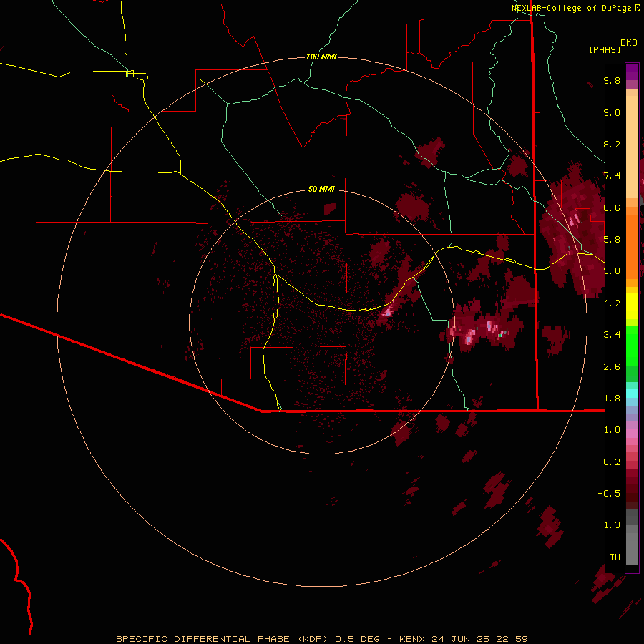Click the TH label on the color scale
The height and width of the screenshot is (644, 644).
[615, 557]
